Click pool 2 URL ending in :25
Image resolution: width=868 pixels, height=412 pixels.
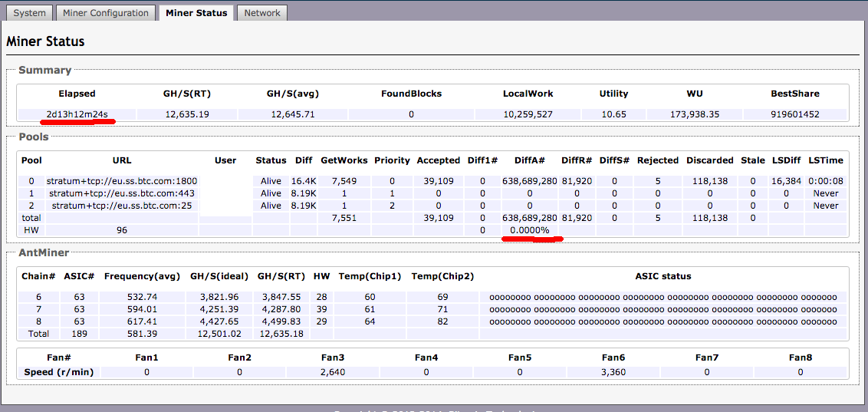[121, 206]
